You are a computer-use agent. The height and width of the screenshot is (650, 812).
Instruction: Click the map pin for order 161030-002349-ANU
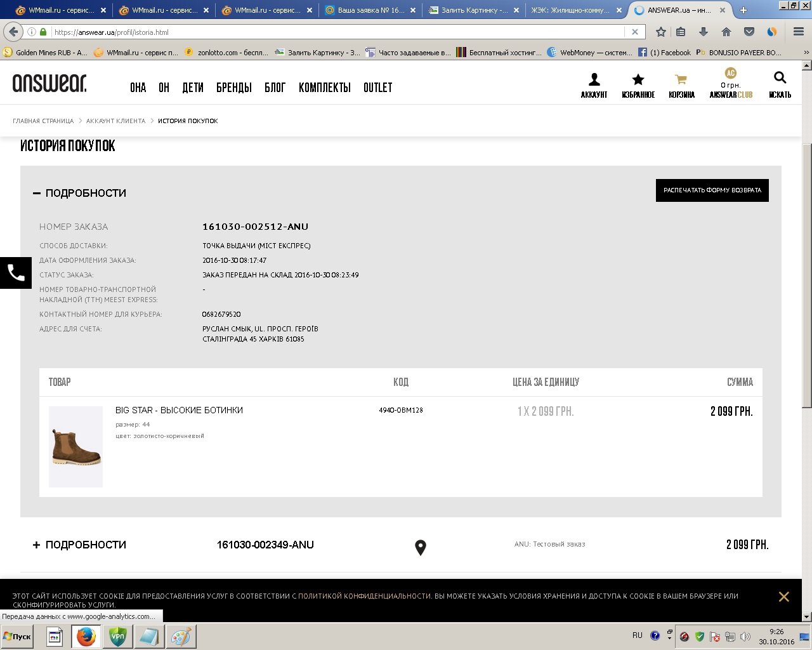coord(420,547)
